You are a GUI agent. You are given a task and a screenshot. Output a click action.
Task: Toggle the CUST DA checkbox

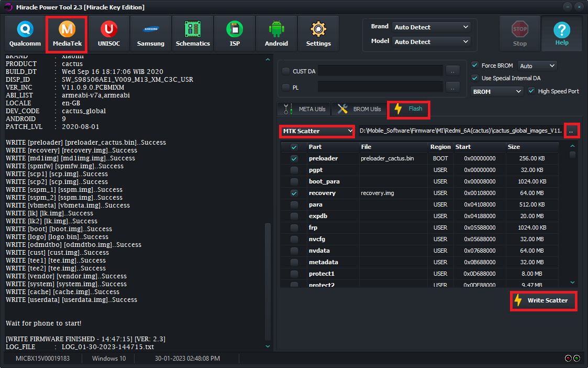click(286, 71)
